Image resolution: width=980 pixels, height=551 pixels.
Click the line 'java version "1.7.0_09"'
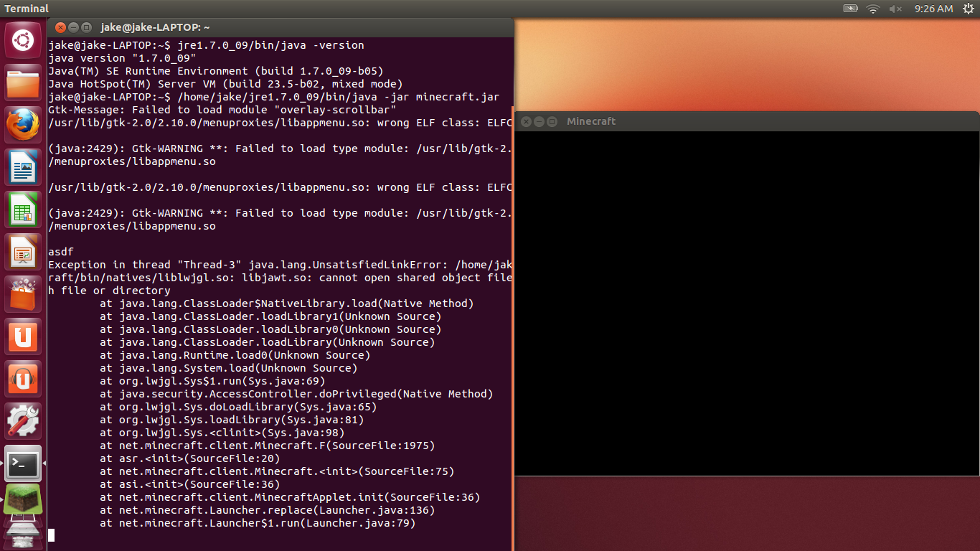122,58
